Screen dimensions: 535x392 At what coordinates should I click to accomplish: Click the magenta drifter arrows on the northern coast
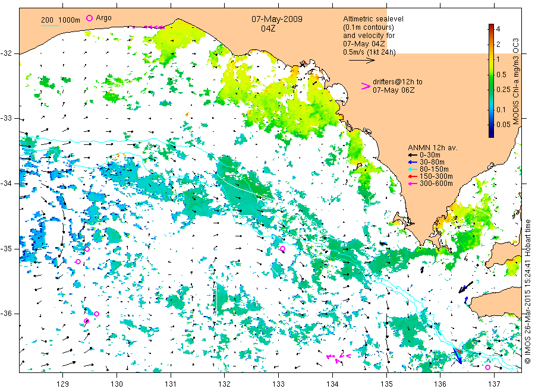[x=149, y=27]
